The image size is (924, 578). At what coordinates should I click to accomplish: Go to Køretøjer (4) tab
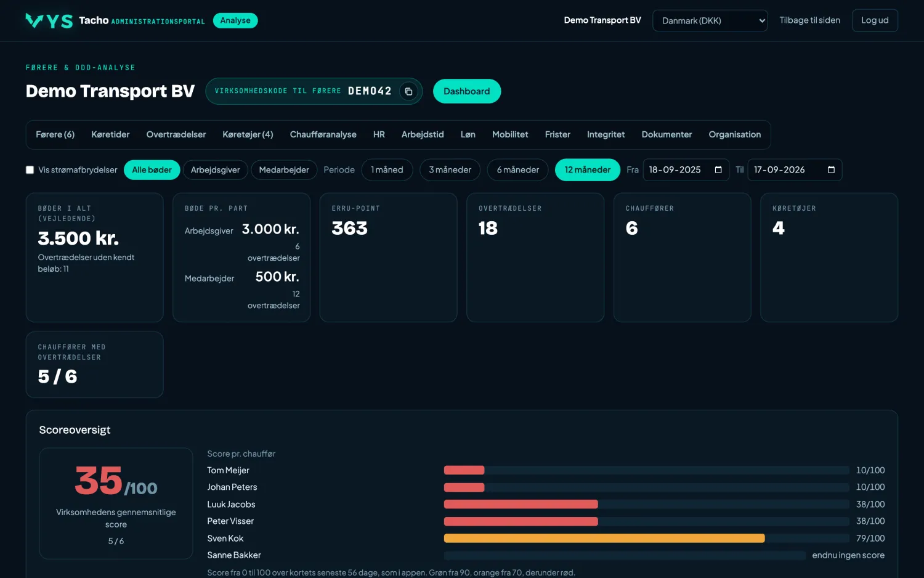tap(248, 134)
